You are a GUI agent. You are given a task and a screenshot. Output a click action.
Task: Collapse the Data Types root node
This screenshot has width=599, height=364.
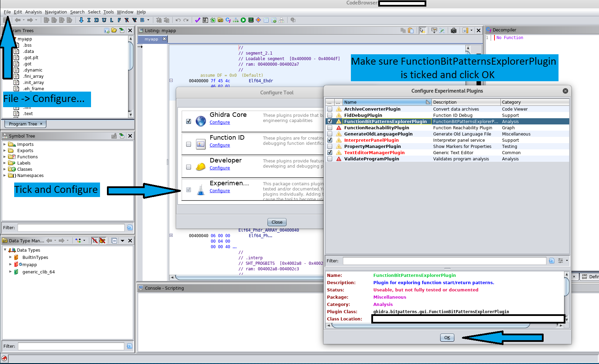pyautogui.click(x=5, y=250)
